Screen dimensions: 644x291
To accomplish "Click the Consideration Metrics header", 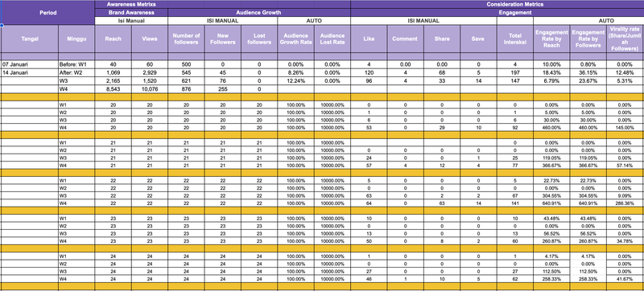I will (x=497, y=4).
